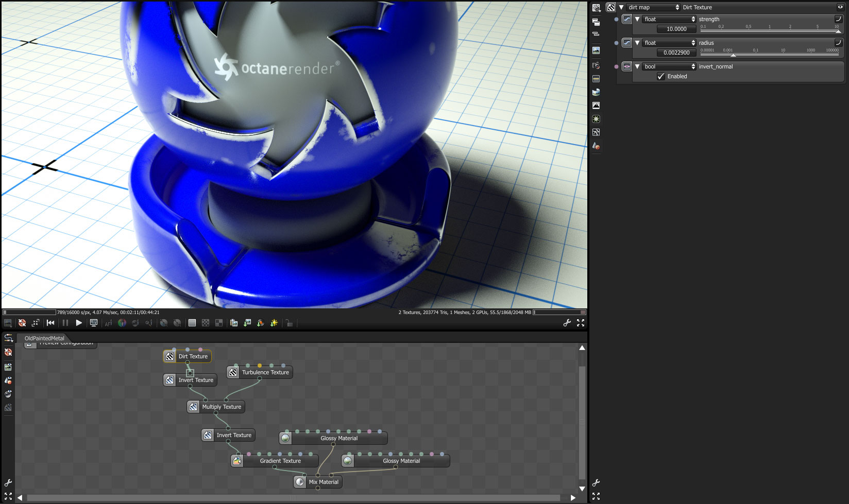This screenshot has height=504, width=849.
Task: Toggle the solid grid render region icon
Action: 192,323
